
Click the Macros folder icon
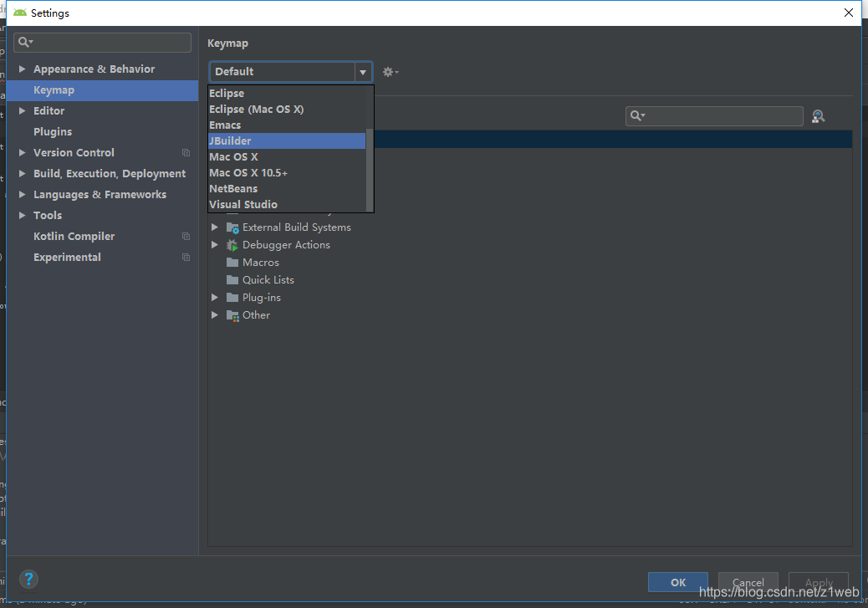232,263
